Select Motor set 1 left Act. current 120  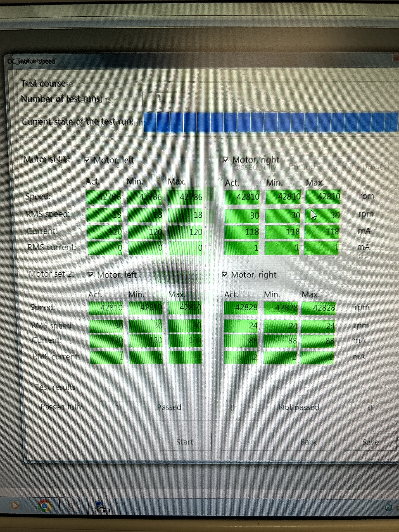pos(105,232)
